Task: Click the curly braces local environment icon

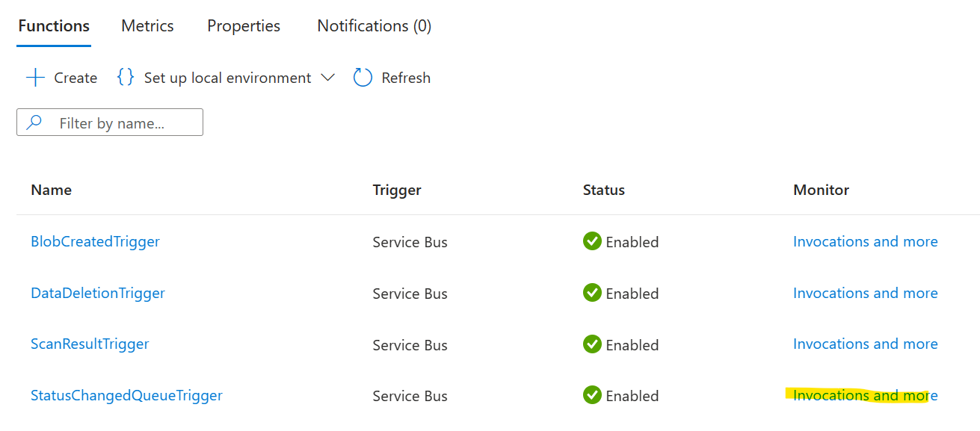Action: (126, 78)
